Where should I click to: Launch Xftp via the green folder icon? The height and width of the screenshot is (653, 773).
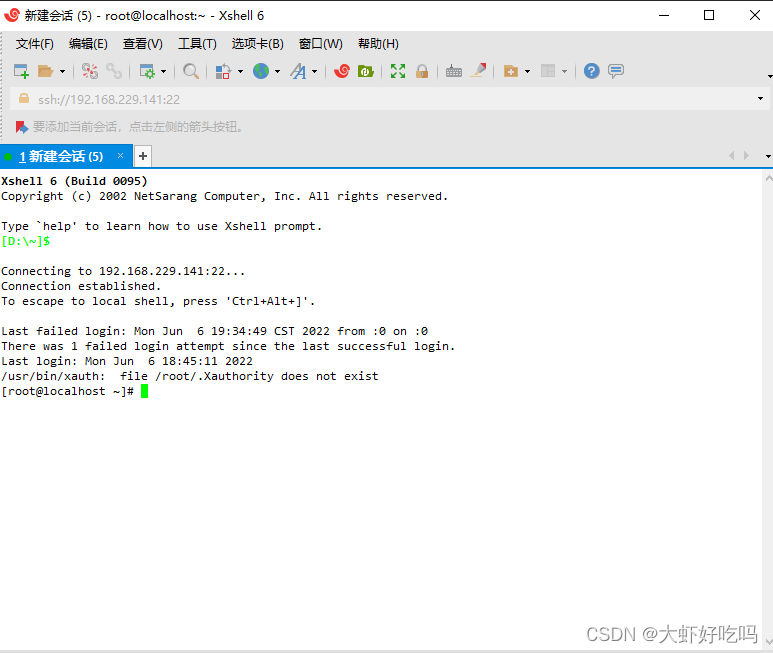coord(365,71)
